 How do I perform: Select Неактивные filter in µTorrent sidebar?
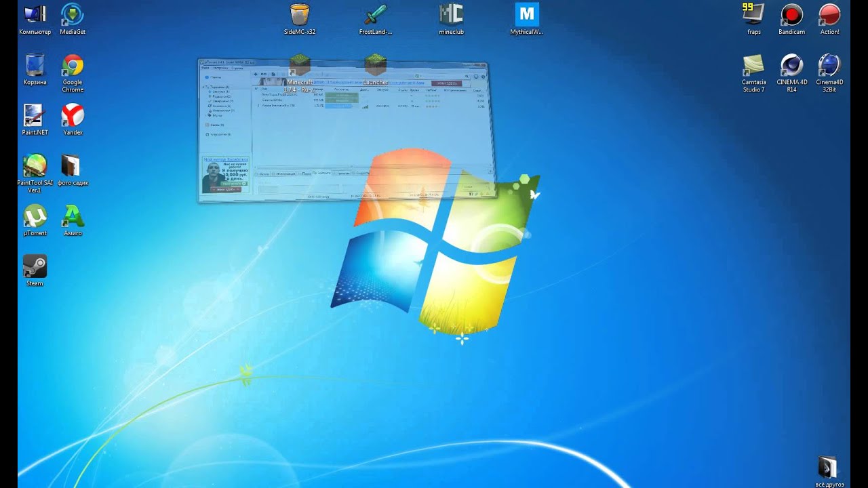point(222,110)
